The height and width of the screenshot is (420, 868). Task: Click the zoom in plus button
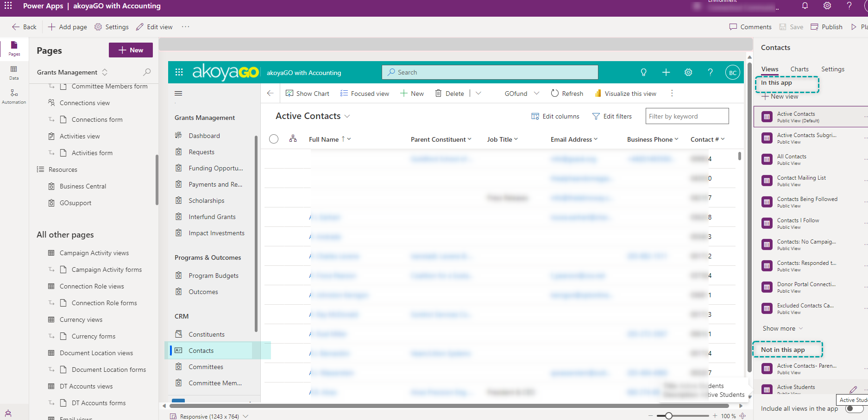pyautogui.click(x=715, y=416)
